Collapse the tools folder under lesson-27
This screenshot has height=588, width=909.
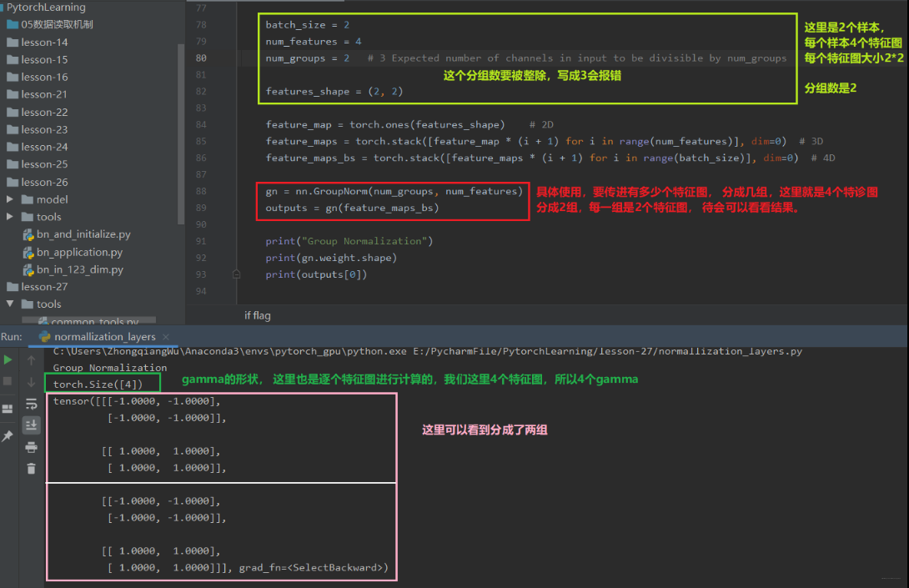click(x=9, y=304)
